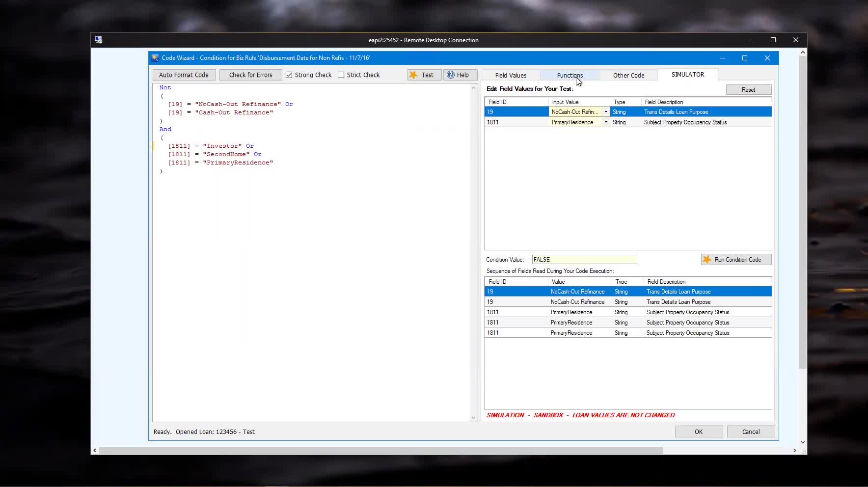Click the Remote Desktop Connection window icon
Viewport: 868px width, 487px height.
99,40
